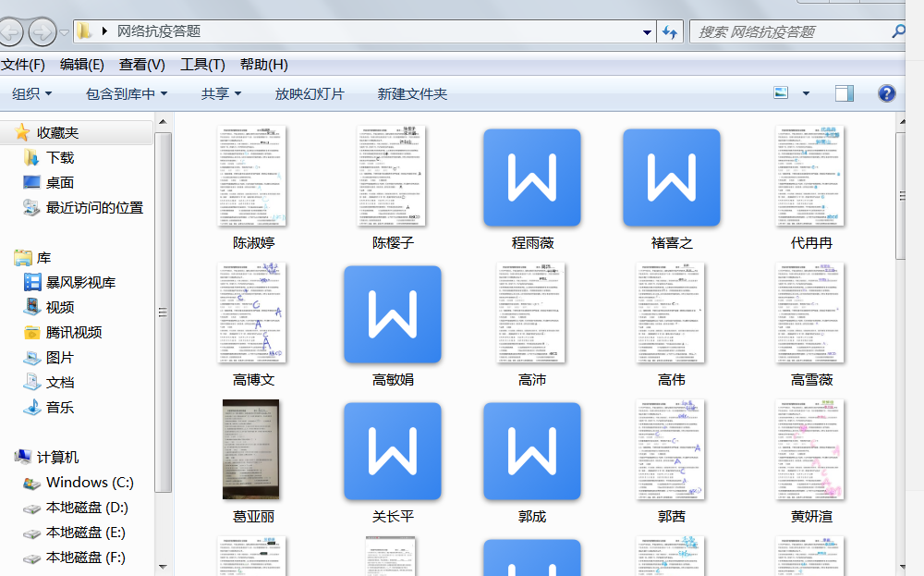Click the 新建文件夹 button

click(412, 93)
